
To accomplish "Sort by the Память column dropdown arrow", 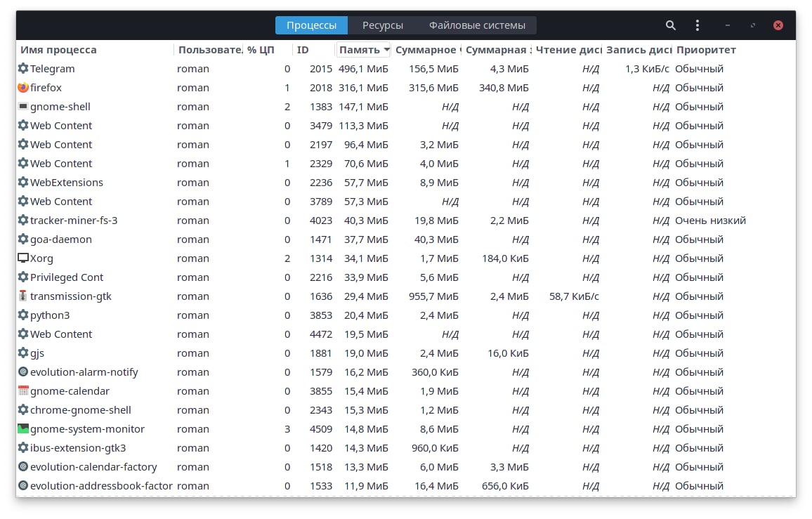I will (386, 50).
